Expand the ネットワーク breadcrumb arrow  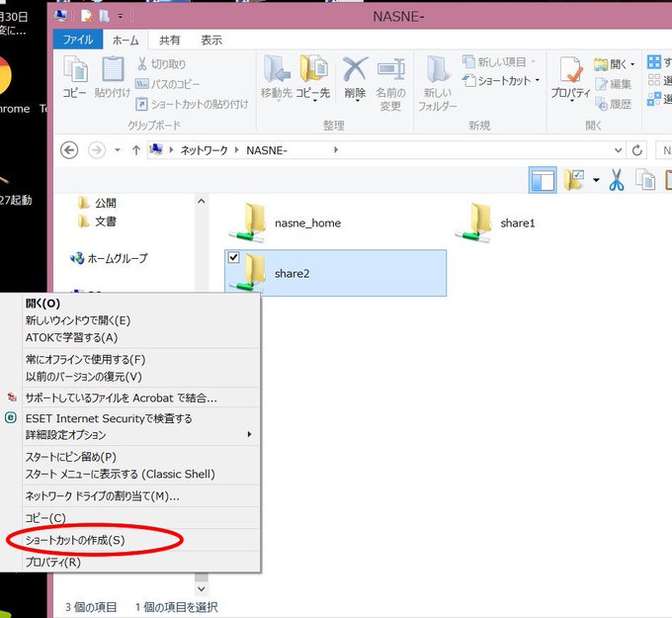[237, 150]
